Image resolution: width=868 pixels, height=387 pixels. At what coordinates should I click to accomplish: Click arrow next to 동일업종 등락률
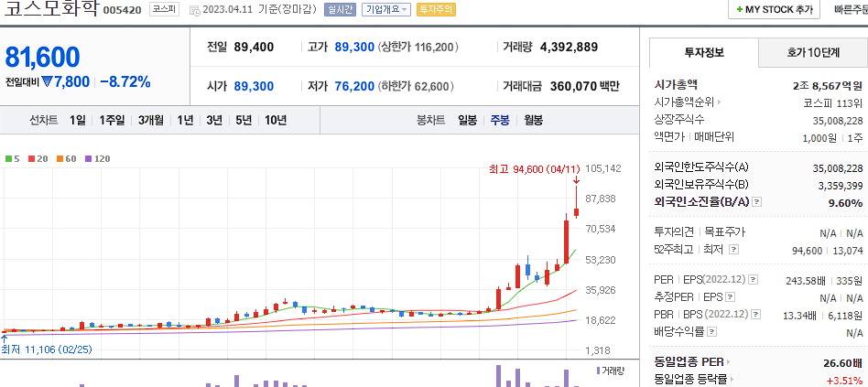(732, 380)
